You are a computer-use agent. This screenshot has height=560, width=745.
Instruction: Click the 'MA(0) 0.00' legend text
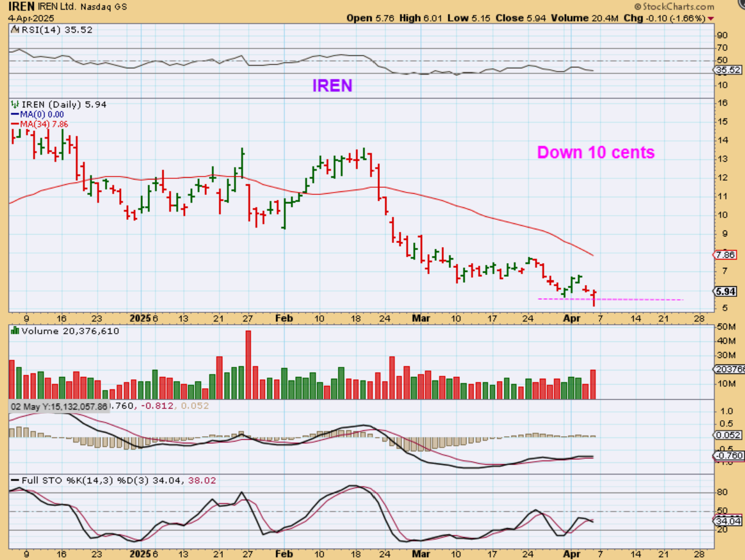point(43,114)
